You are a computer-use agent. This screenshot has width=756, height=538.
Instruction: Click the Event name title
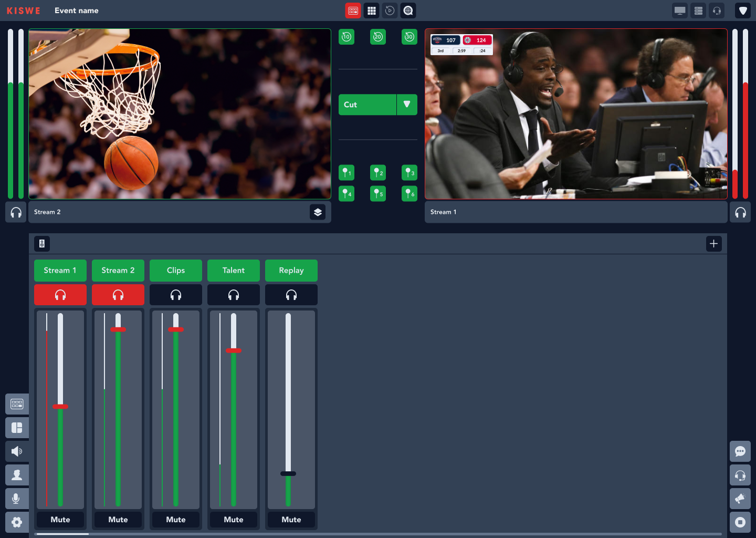click(x=77, y=11)
